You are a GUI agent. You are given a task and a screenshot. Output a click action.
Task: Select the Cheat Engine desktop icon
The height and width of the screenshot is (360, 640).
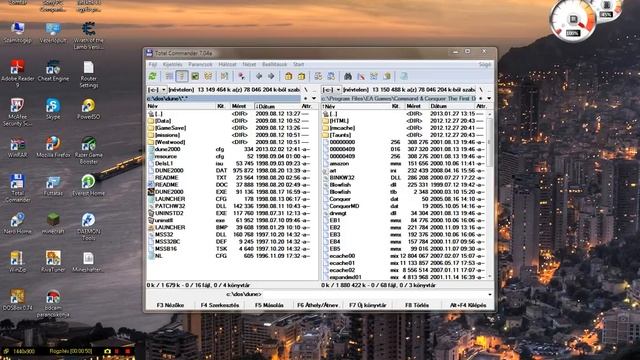tap(53, 71)
